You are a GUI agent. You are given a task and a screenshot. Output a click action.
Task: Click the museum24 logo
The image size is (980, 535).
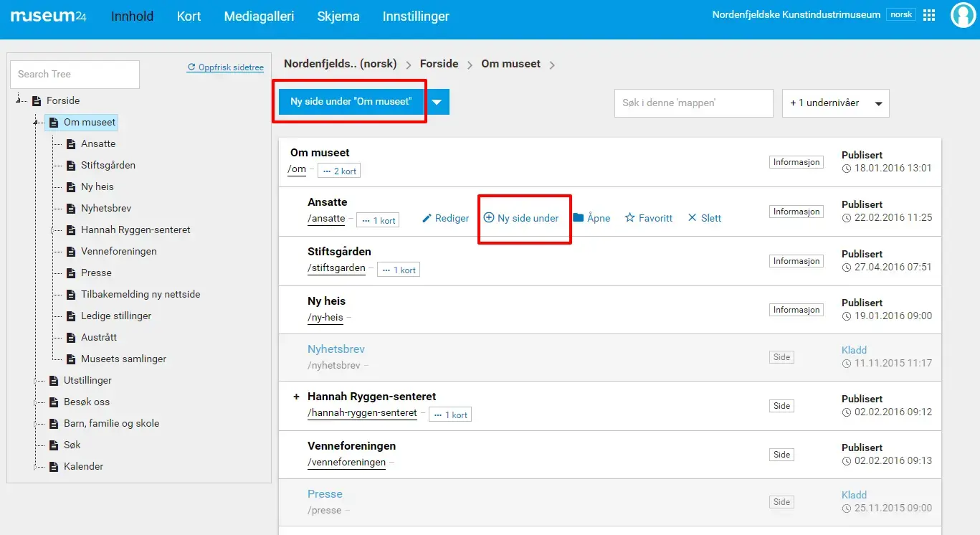coord(49,16)
